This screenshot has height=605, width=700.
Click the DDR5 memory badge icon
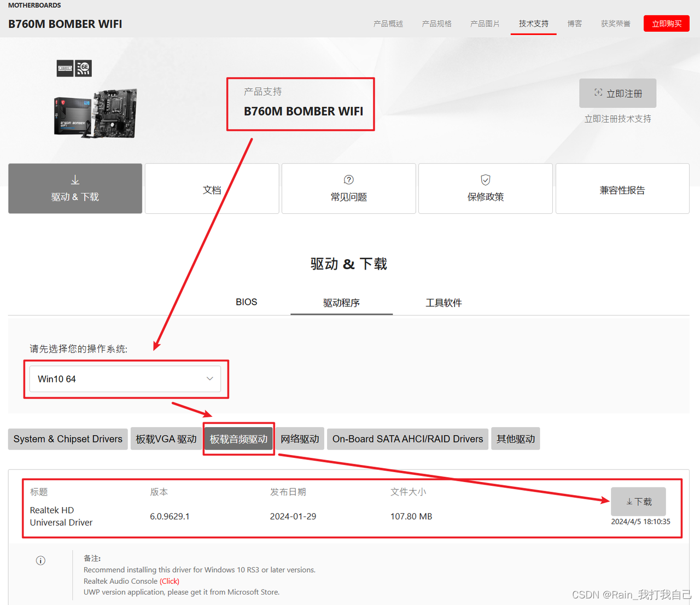pos(65,68)
